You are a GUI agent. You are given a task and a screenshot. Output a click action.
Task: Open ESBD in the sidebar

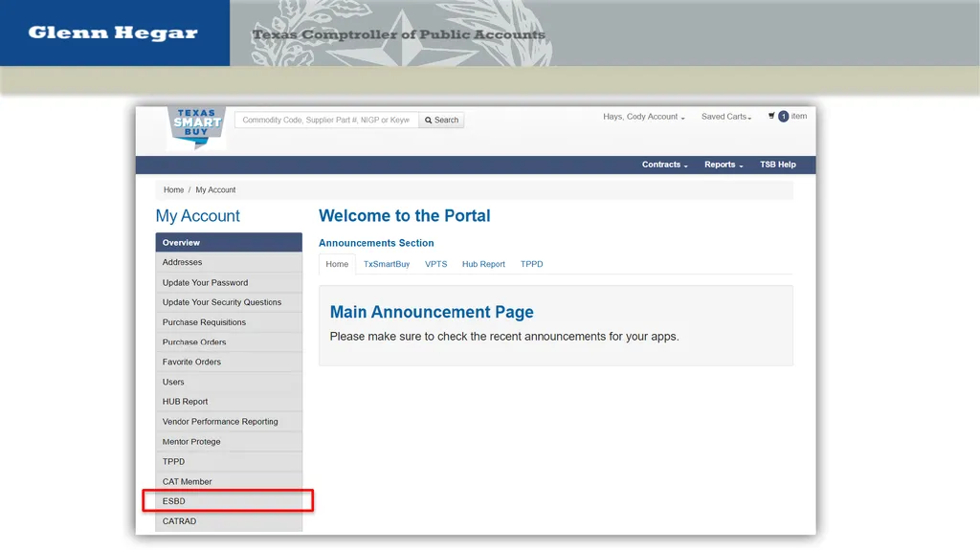[229, 501]
